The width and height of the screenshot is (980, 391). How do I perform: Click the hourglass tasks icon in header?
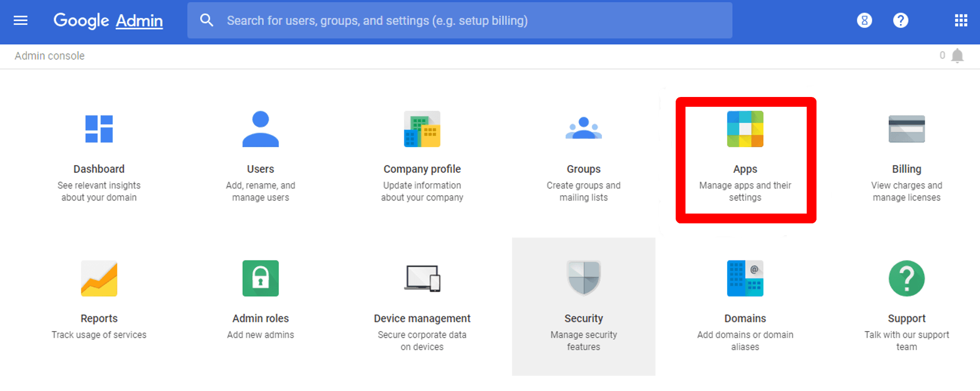point(864,21)
